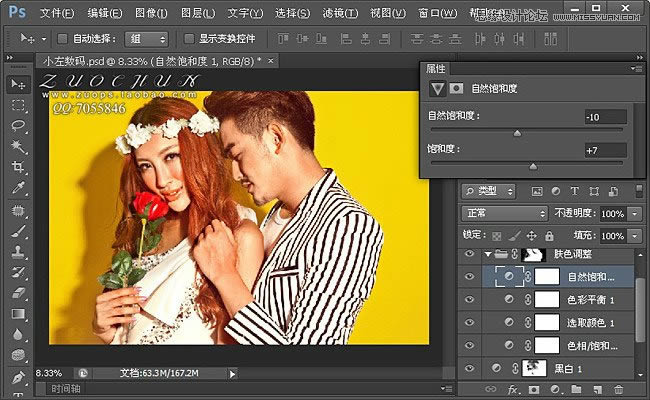This screenshot has width=650, height=400.
Task: Click lock transparent pixels icon
Action: pyautogui.click(x=496, y=236)
